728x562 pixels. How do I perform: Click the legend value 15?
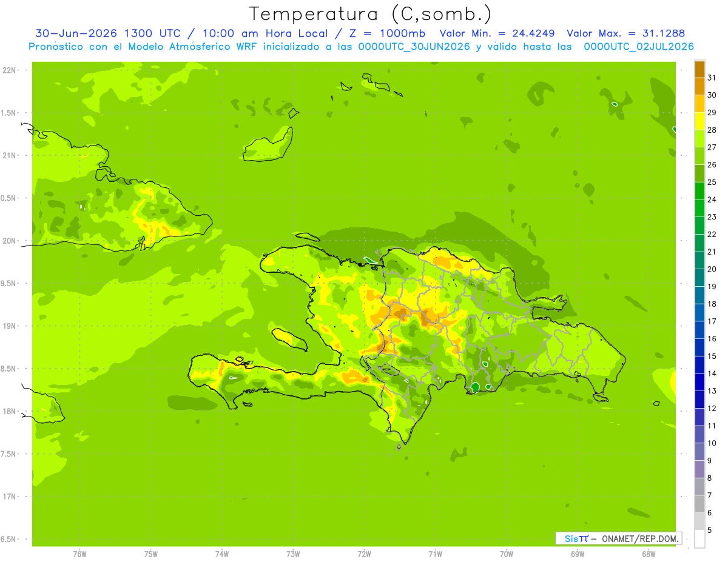[712, 356]
